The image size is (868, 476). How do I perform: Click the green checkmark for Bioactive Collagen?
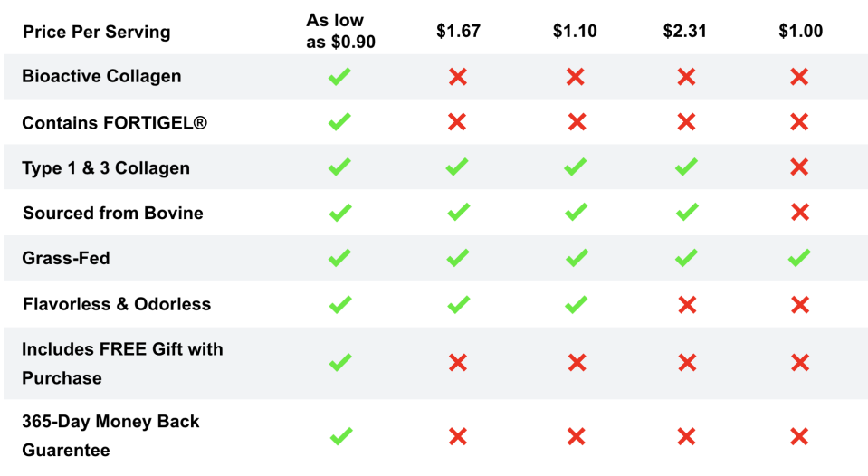[339, 77]
